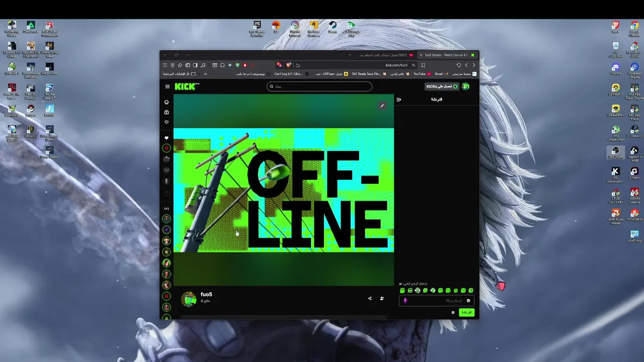Open MSI Afterburner desktop icon
The height and width of the screenshot is (362, 644).
pos(615,134)
